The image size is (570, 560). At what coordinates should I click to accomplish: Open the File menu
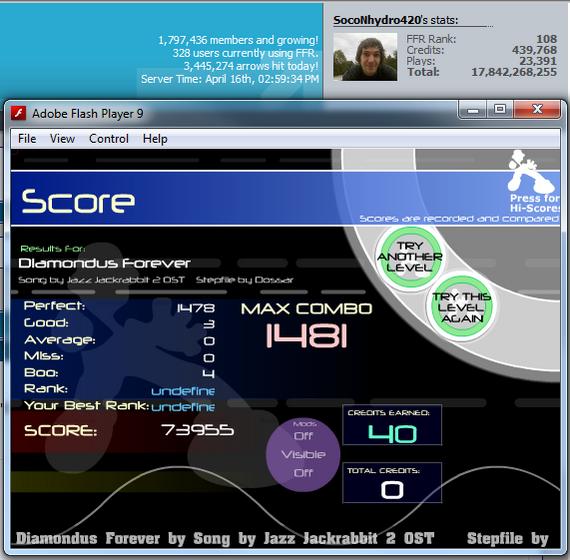click(27, 139)
